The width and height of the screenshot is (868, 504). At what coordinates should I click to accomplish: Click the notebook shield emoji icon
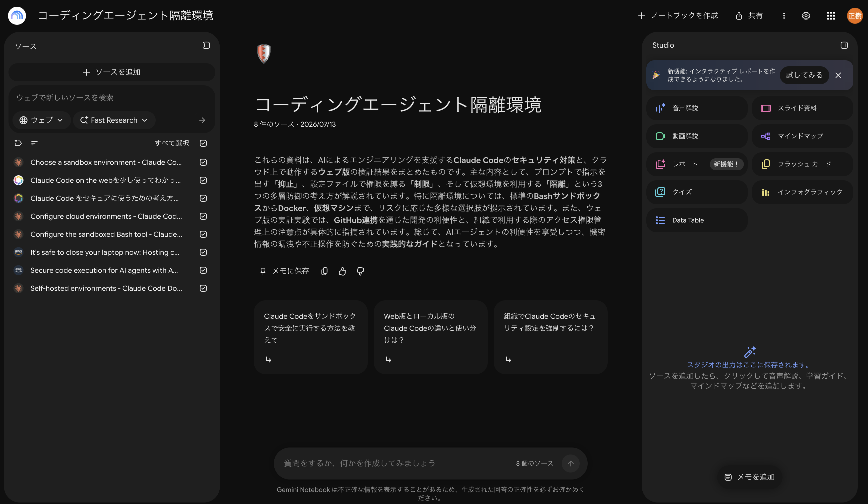tap(264, 53)
